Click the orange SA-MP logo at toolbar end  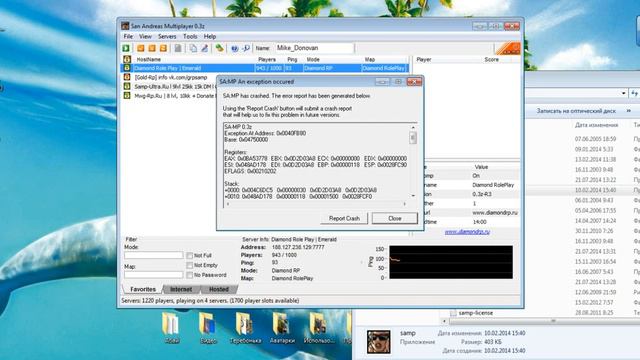pyautogui.click(x=508, y=48)
